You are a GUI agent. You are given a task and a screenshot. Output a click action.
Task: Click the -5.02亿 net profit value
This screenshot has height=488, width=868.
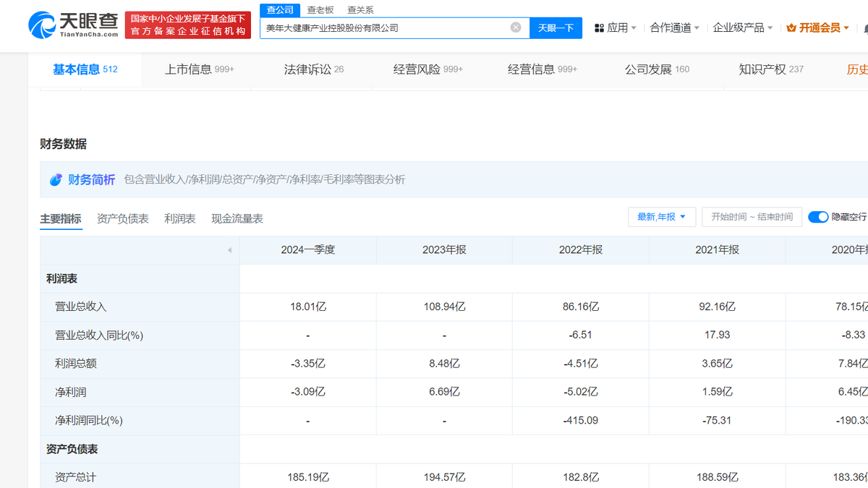point(581,392)
